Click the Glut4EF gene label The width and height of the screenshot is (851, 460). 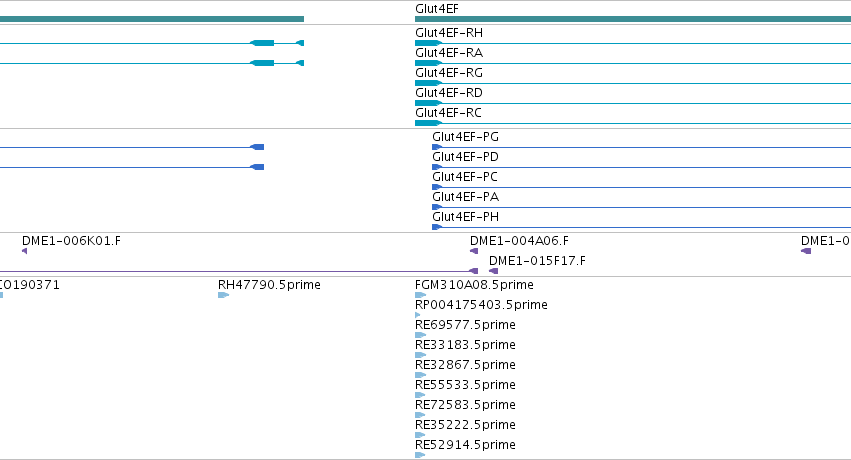point(436,9)
